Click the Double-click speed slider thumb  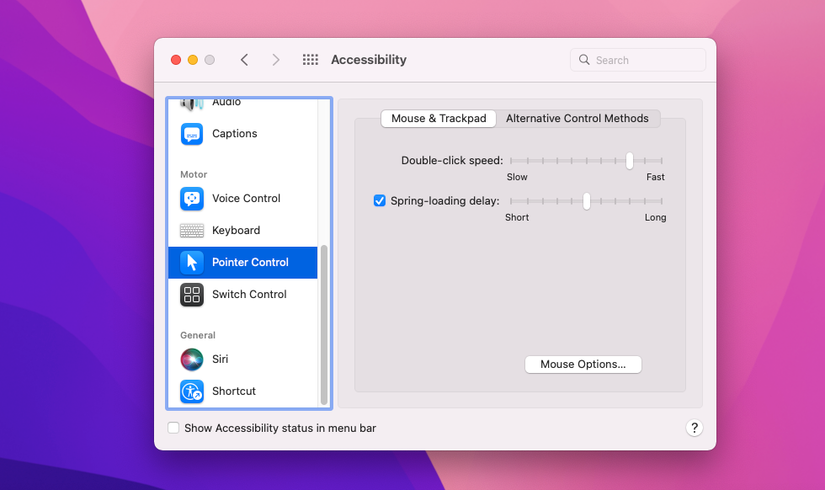pos(629,161)
